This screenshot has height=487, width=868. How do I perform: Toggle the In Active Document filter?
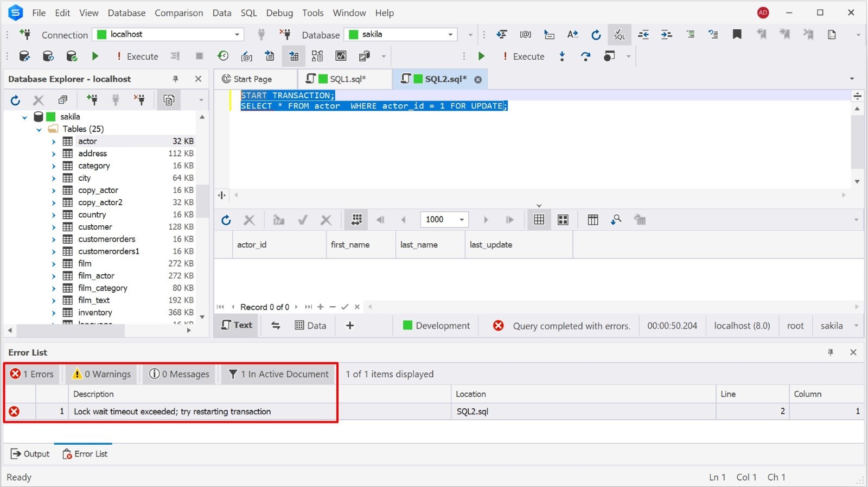point(278,374)
